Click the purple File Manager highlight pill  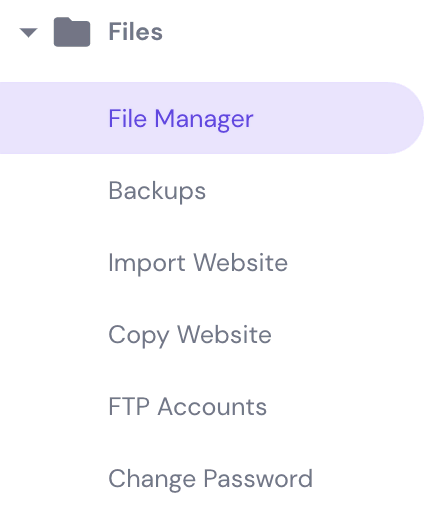(x=212, y=118)
